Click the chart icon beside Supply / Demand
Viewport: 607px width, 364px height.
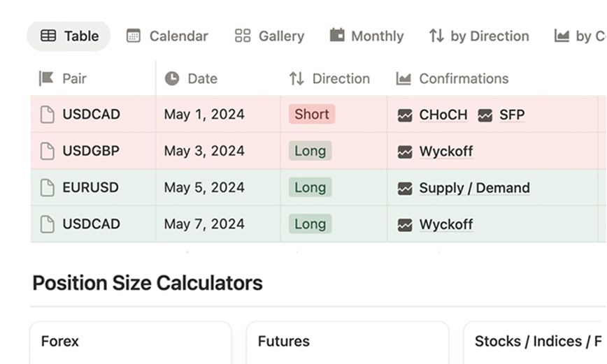(x=405, y=188)
